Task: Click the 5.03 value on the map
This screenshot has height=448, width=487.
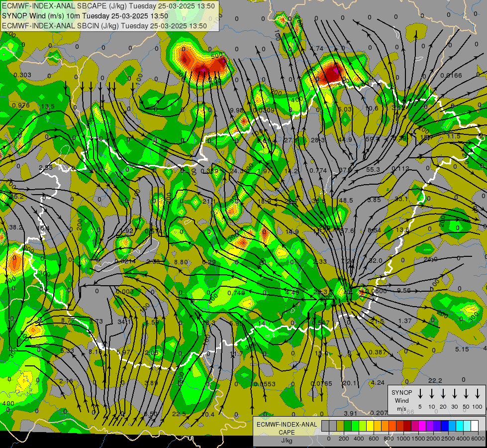Action: point(345,109)
